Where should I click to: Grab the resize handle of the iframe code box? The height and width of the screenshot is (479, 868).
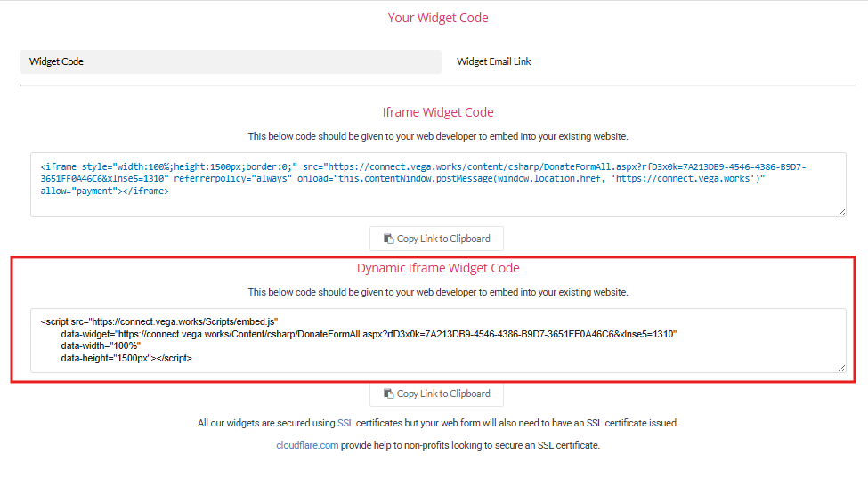(x=841, y=212)
